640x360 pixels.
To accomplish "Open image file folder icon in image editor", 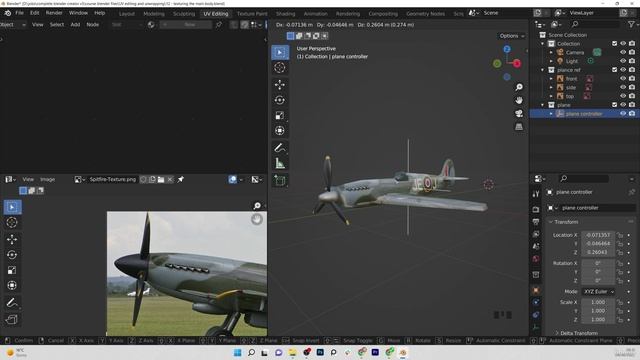I will (x=161, y=179).
